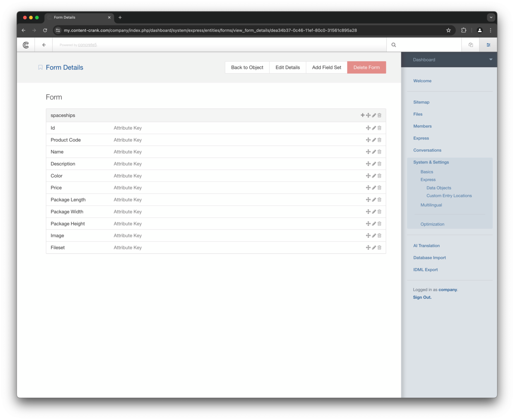Click the move handle for Name row
514x420 pixels.
368,152
